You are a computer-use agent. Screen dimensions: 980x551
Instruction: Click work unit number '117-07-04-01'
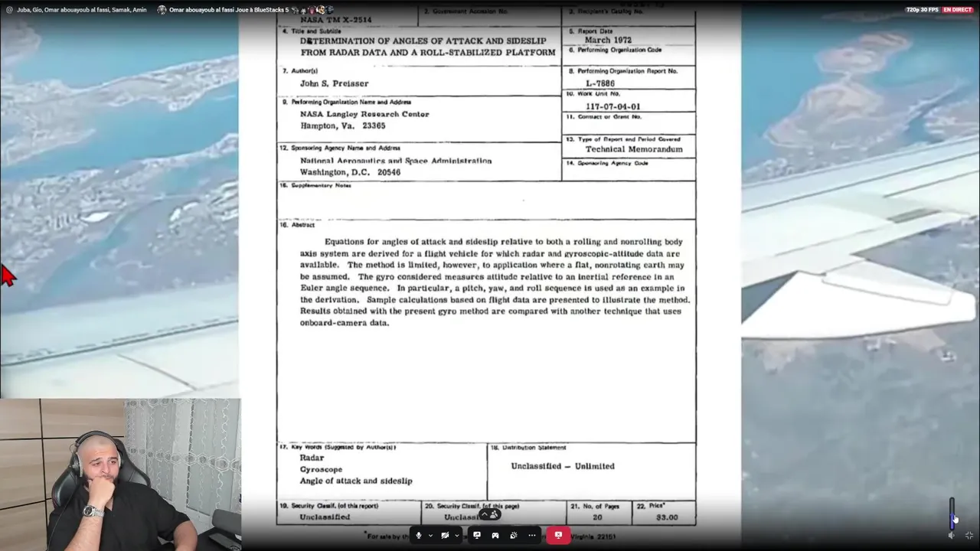click(x=613, y=106)
